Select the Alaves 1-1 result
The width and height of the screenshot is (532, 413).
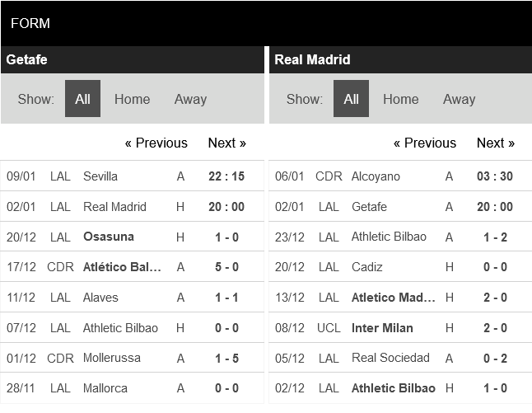226,298
